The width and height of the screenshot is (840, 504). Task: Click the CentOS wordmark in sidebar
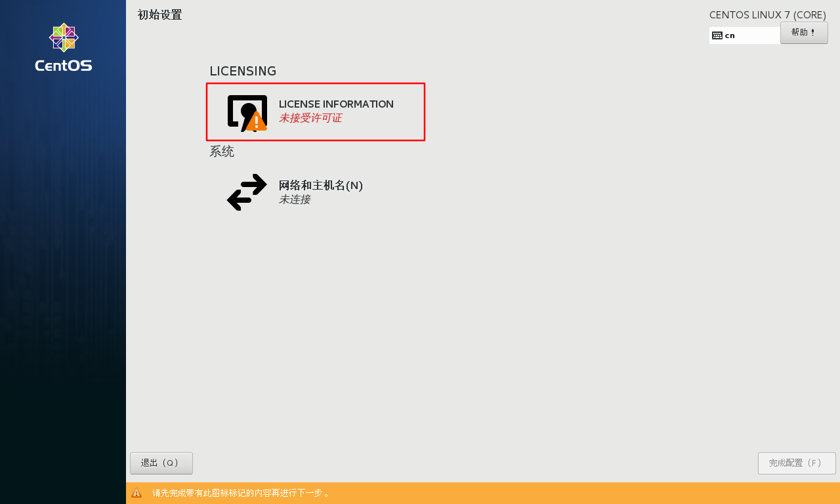[x=64, y=66]
